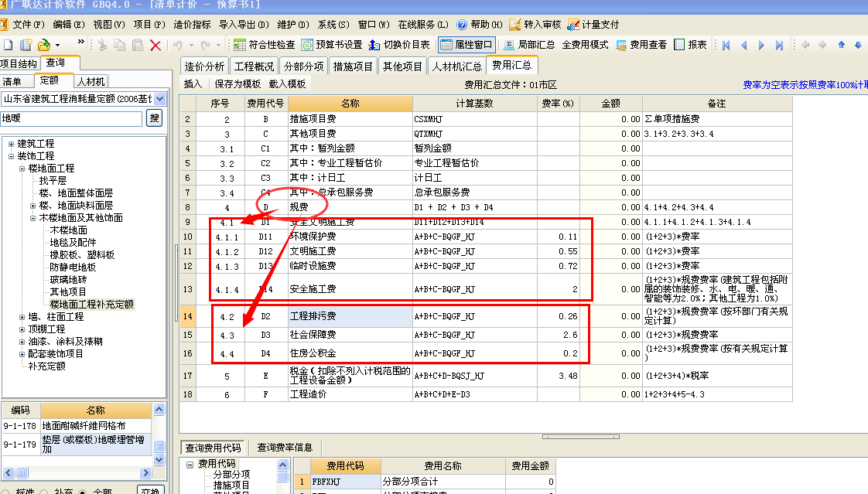Switch to the 分部分项 tab

[303, 66]
